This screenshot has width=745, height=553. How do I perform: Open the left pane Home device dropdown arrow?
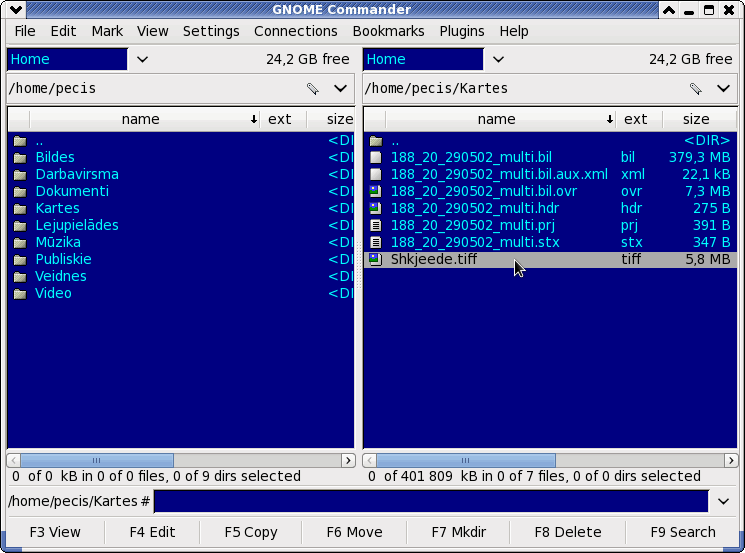(x=142, y=59)
